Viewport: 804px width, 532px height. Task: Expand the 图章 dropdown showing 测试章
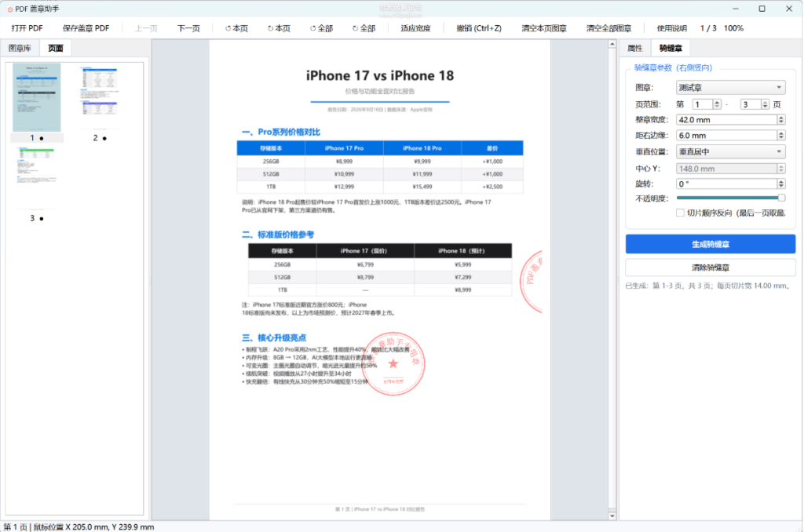[x=731, y=88]
